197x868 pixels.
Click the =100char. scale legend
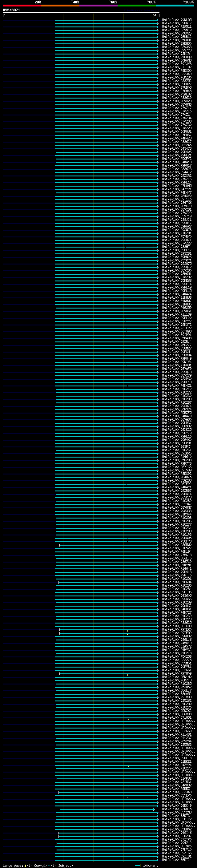[147, 865]
